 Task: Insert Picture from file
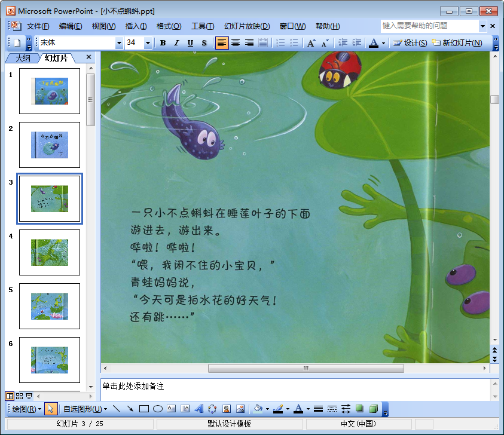[x=240, y=409]
